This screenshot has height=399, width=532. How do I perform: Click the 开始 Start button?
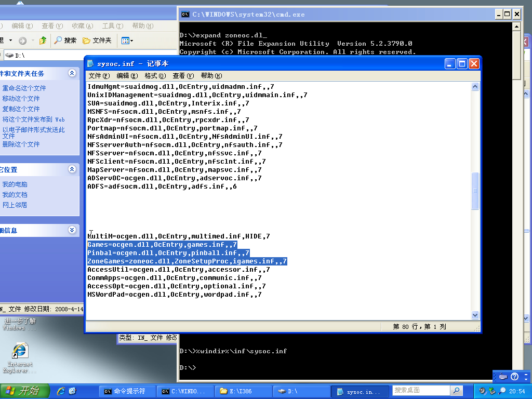click(x=24, y=391)
